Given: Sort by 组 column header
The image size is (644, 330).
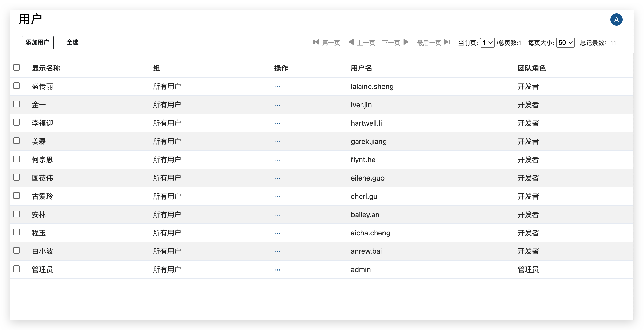Looking at the screenshot, I should [x=157, y=68].
